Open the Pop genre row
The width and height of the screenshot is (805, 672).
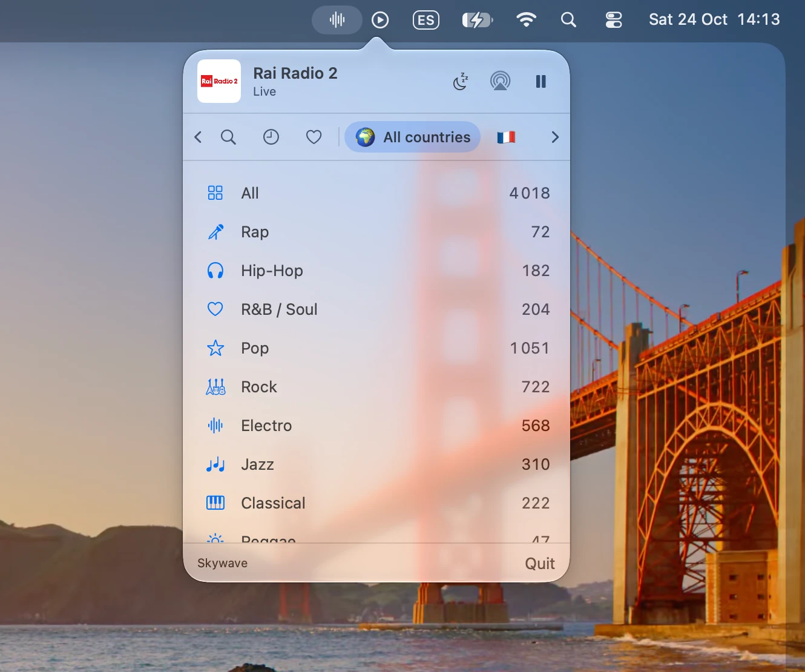click(376, 348)
